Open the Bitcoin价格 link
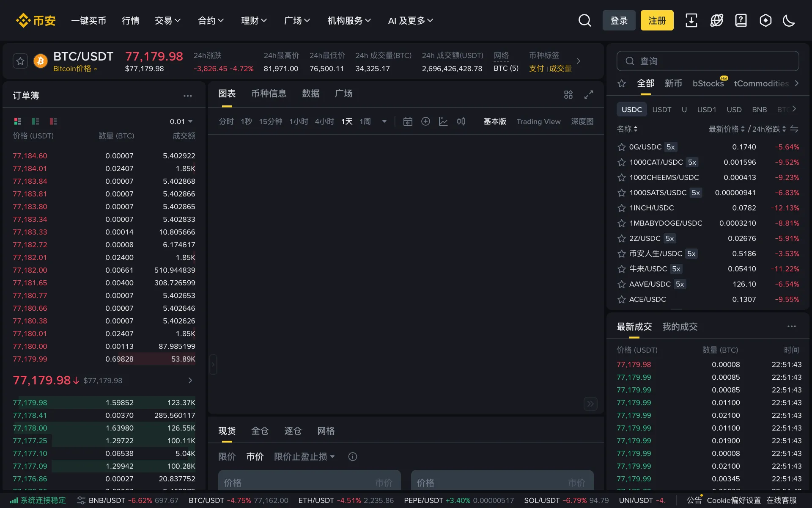The width and height of the screenshot is (812, 508). (75, 69)
